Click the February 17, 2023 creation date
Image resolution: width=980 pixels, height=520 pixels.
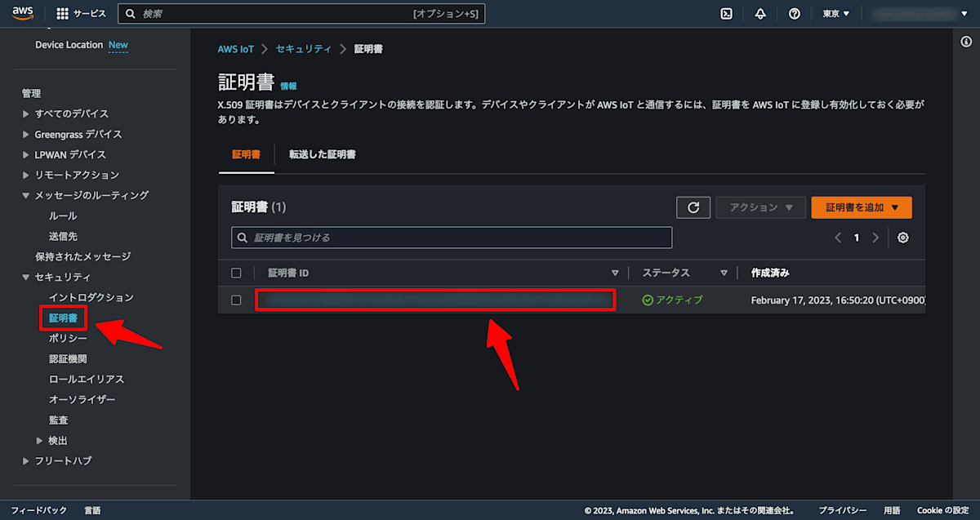coord(838,300)
